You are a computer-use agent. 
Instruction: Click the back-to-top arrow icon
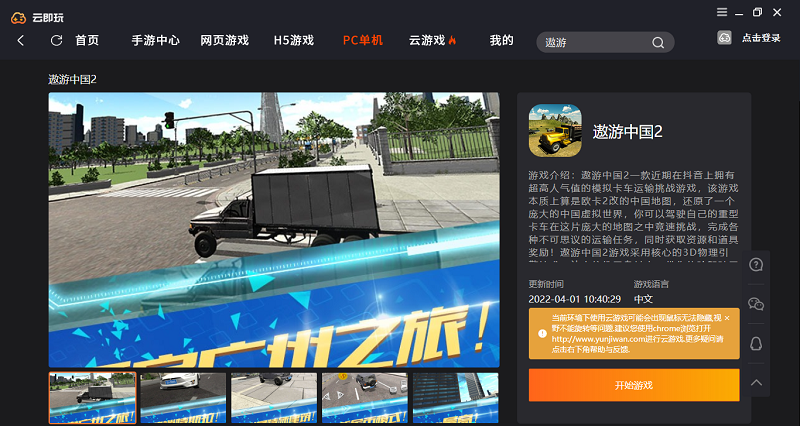click(x=756, y=382)
